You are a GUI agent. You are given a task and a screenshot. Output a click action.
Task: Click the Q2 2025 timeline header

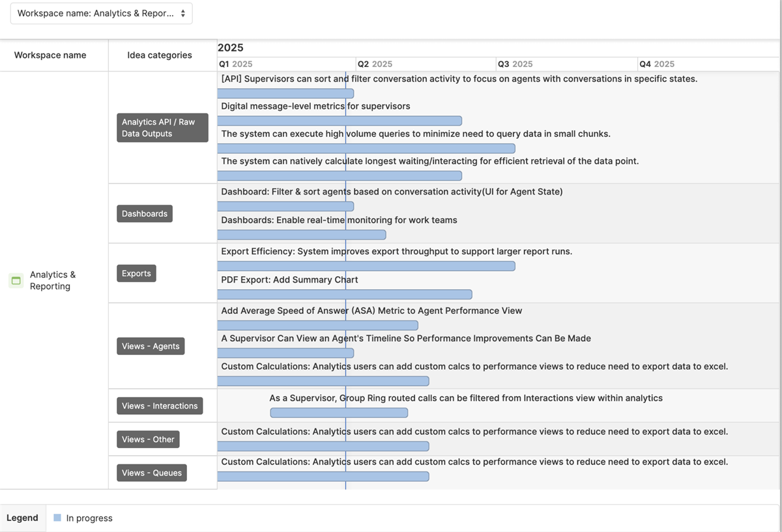coord(375,64)
